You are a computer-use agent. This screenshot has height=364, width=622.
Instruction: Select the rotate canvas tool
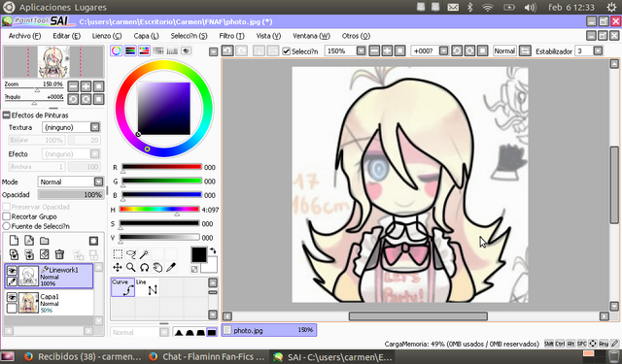145,267
